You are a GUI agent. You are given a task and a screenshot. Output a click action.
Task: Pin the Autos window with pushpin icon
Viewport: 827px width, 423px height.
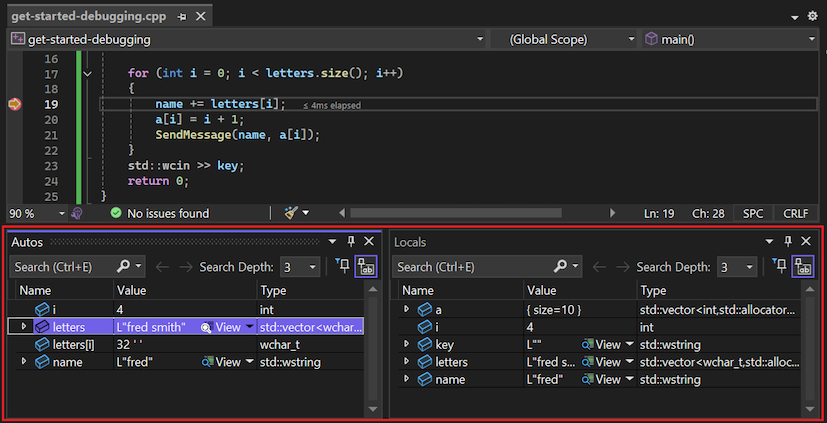(x=350, y=242)
